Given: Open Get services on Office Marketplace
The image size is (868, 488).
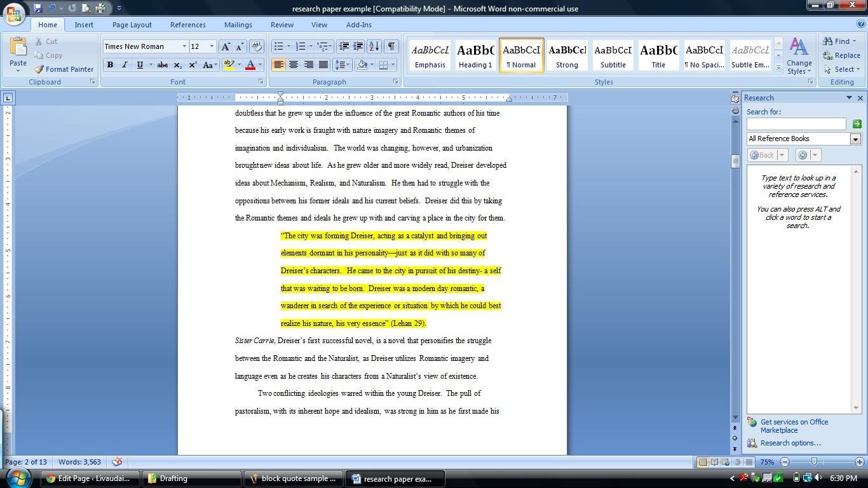Looking at the screenshot, I should (794, 426).
